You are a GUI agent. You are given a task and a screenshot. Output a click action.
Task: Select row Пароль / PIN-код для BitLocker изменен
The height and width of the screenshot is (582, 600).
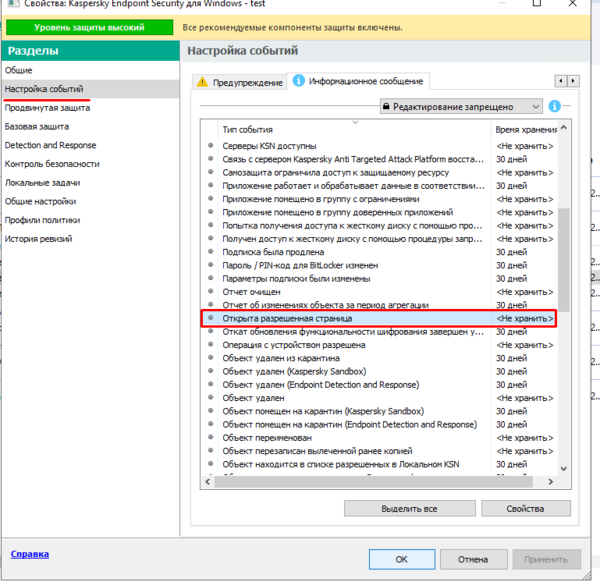coord(379,265)
